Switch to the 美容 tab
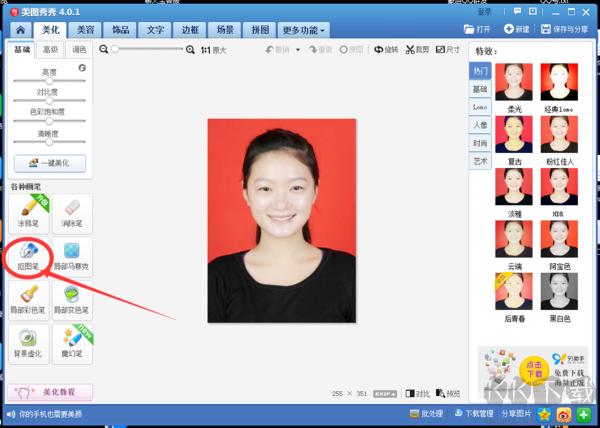Screen dimensions: 600x428 pyautogui.click(x=85, y=30)
